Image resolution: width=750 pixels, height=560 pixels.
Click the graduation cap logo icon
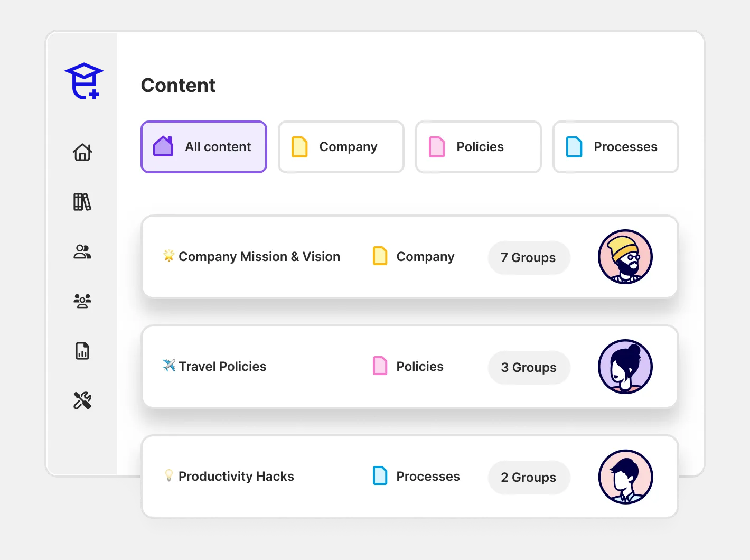(84, 81)
